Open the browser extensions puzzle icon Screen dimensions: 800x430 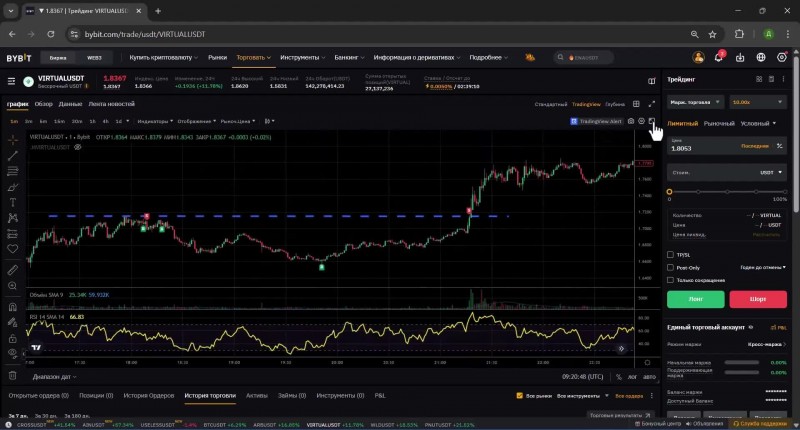click(739, 34)
